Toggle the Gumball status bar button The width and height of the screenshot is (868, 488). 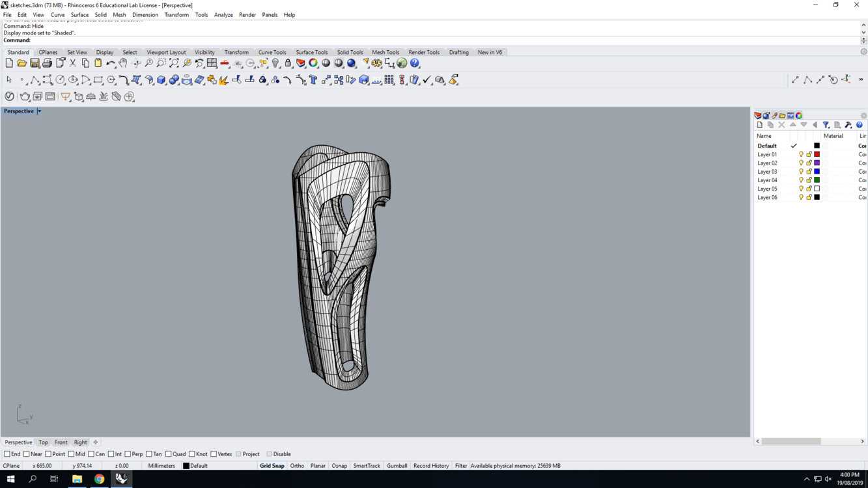pos(397,466)
